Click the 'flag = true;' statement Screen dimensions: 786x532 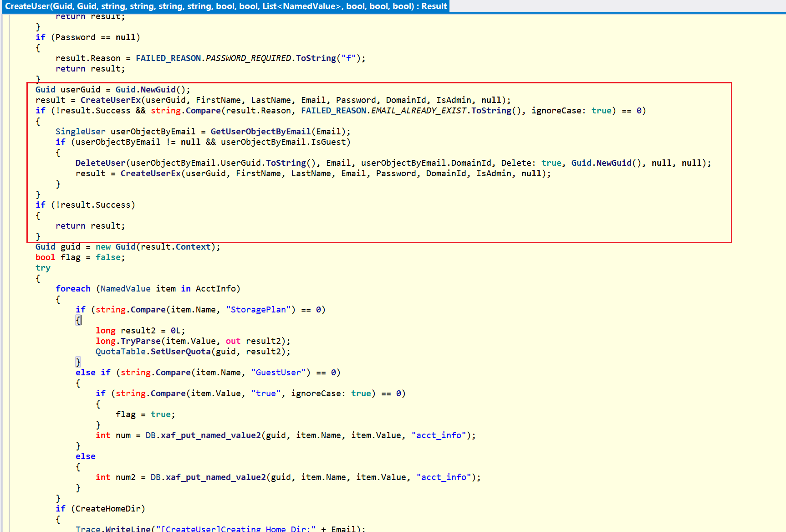pos(145,414)
